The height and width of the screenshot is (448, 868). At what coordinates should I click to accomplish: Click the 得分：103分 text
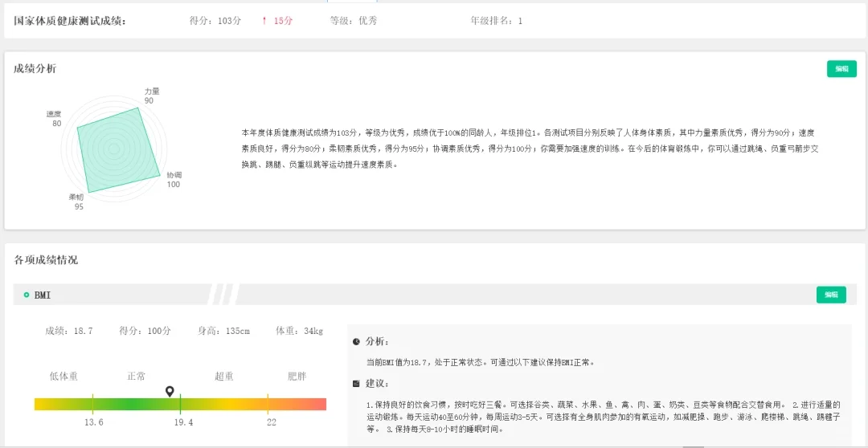coord(215,21)
